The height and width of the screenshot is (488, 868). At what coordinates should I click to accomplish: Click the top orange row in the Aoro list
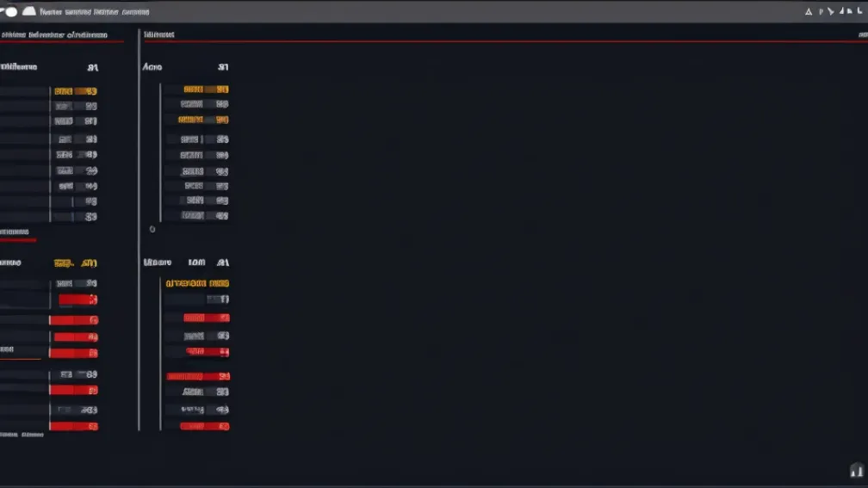pyautogui.click(x=206, y=90)
